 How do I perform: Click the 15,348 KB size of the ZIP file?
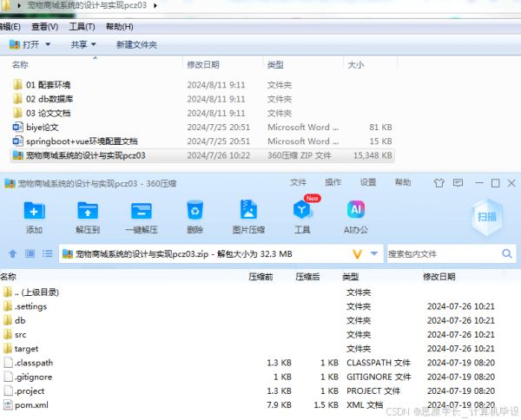tap(373, 155)
